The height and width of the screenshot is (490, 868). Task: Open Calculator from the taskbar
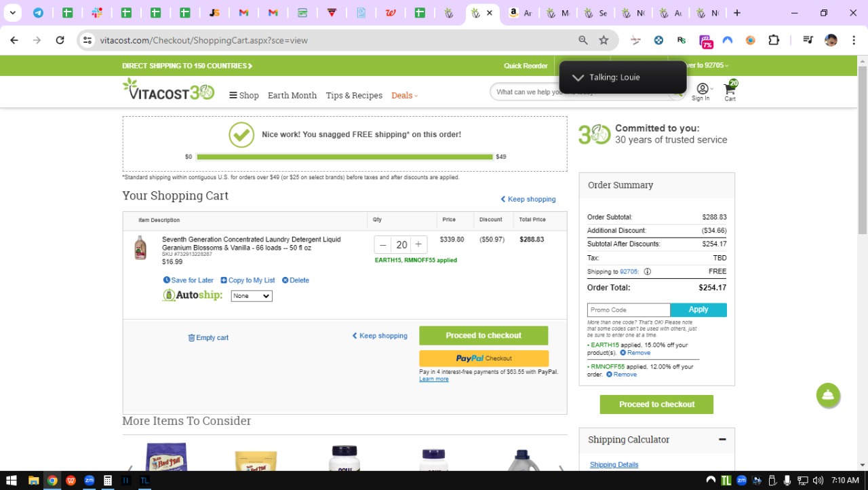[107, 480]
